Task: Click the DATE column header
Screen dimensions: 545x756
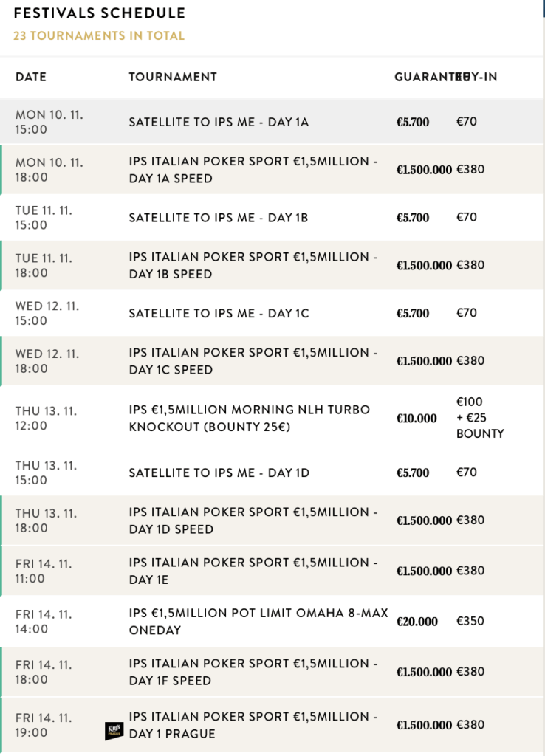Action: (x=31, y=77)
